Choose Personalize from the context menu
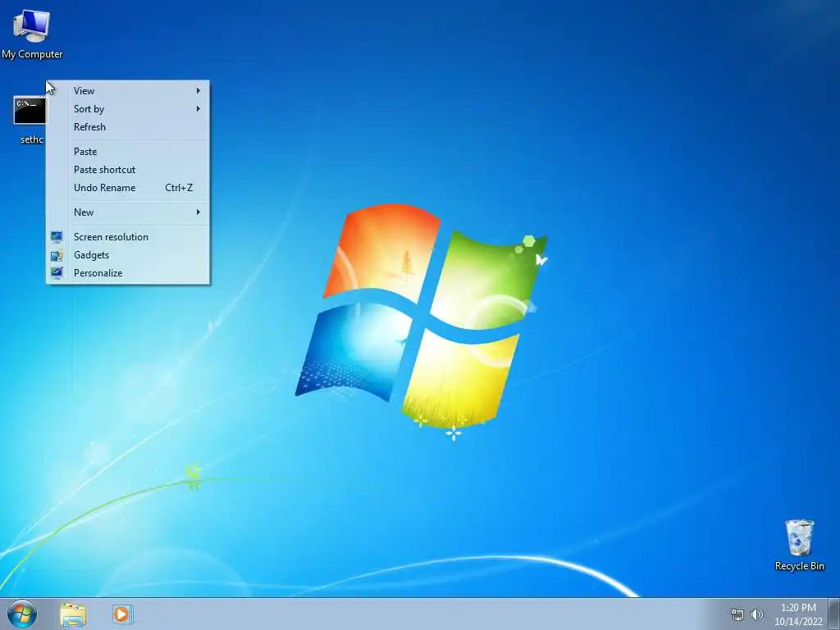Image resolution: width=840 pixels, height=630 pixels. [128, 273]
